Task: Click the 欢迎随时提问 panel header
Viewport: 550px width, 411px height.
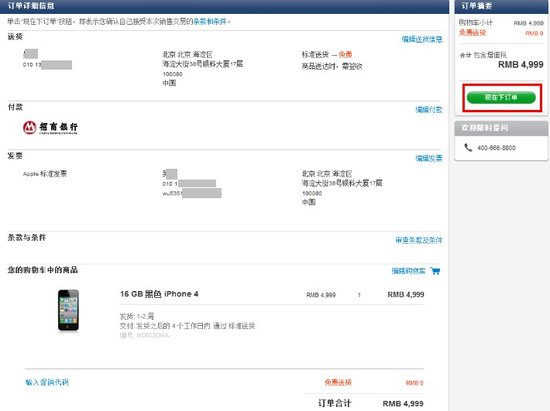Action: coord(502,128)
